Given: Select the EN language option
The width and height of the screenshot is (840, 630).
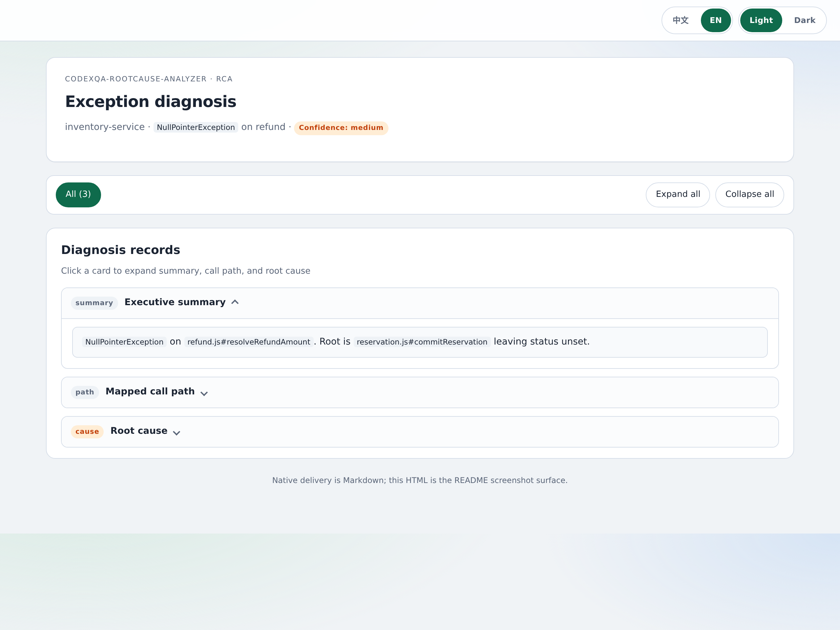Looking at the screenshot, I should 715,20.
